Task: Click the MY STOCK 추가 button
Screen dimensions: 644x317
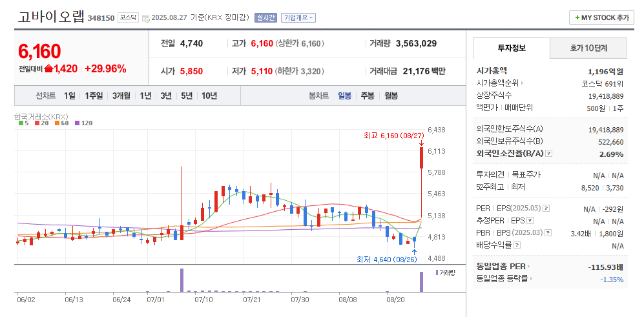Action: pyautogui.click(x=601, y=17)
